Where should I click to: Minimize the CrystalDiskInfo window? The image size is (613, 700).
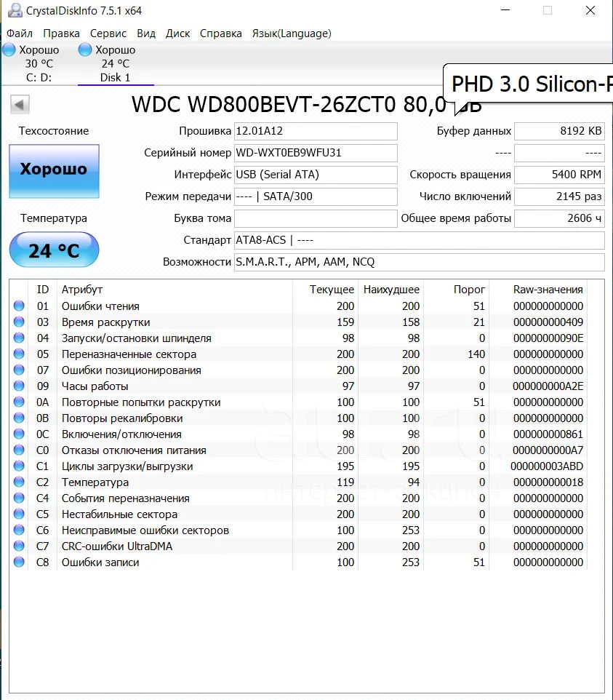(x=505, y=9)
